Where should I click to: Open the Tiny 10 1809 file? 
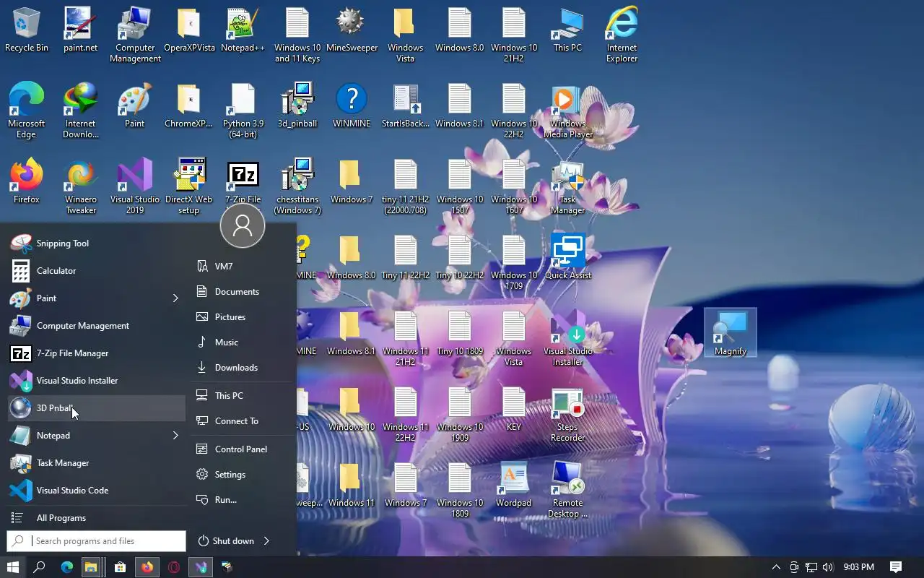point(460,333)
